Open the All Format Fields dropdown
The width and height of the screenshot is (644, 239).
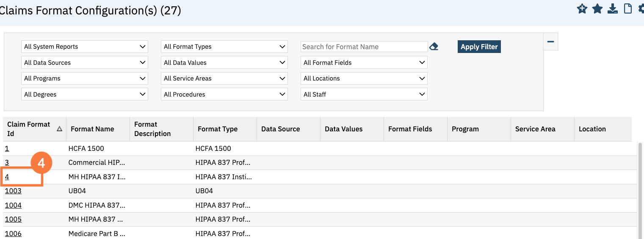[x=364, y=63]
